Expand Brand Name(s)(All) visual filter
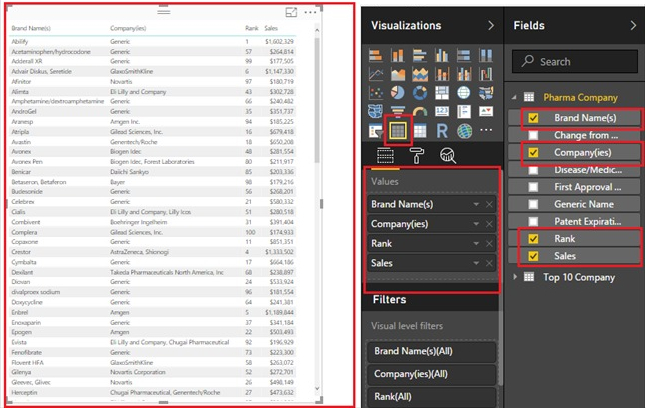 click(x=431, y=352)
